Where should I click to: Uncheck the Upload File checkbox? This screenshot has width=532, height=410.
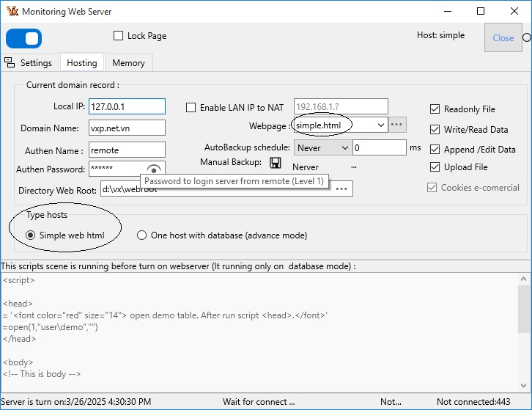pos(435,167)
